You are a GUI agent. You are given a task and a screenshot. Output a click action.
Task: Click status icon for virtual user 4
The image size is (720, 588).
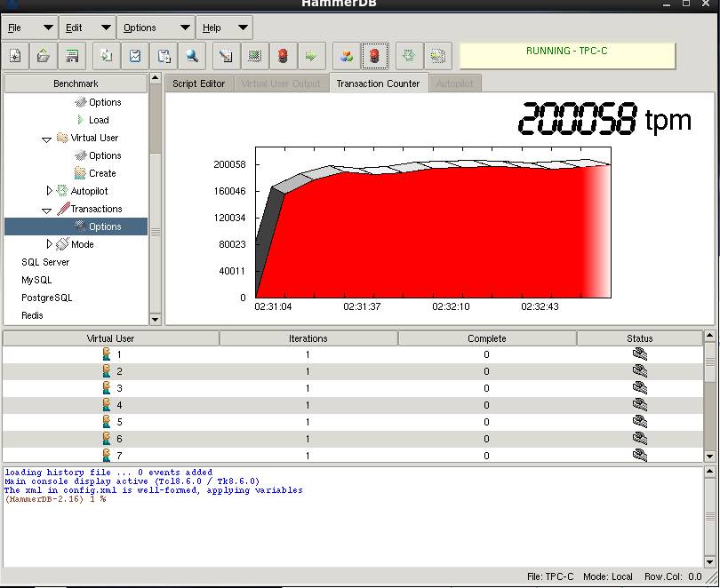[x=640, y=404]
